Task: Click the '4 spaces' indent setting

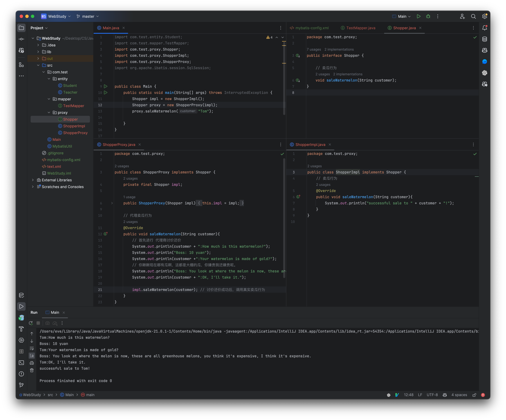Action: (459, 395)
